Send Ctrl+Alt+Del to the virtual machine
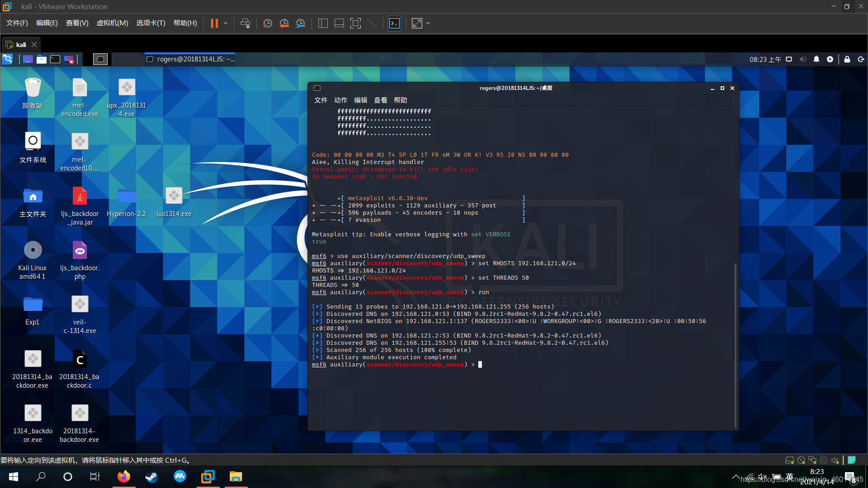This screenshot has width=868, height=488. click(x=245, y=23)
